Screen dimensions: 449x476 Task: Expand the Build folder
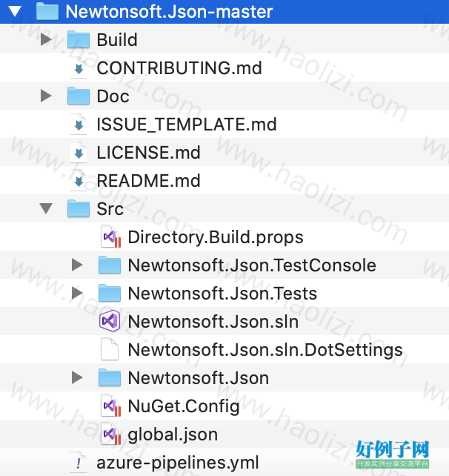(46, 39)
